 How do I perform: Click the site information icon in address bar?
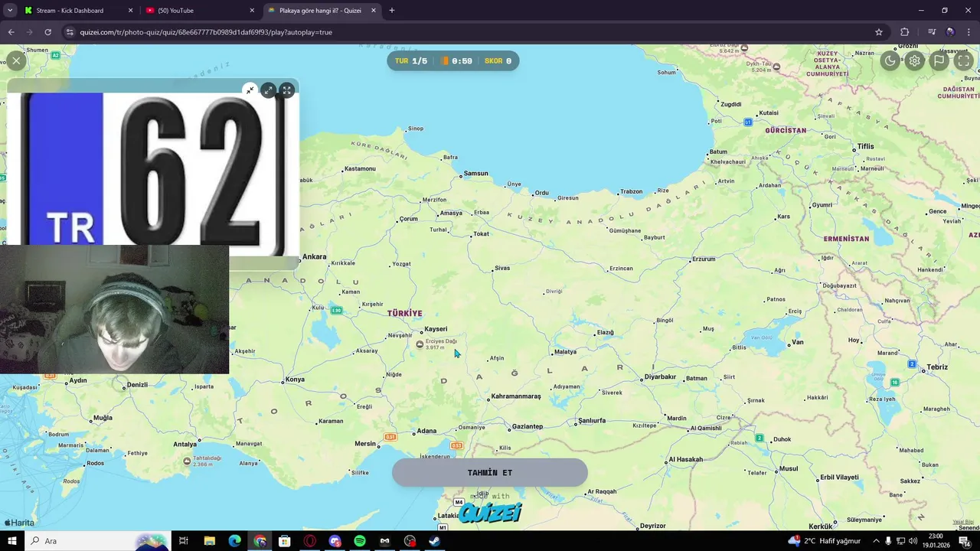point(70,32)
